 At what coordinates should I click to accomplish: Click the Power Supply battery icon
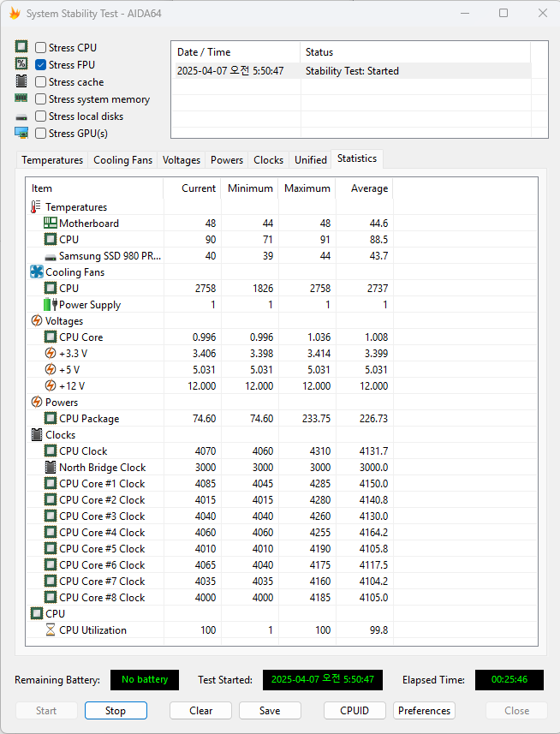(51, 305)
